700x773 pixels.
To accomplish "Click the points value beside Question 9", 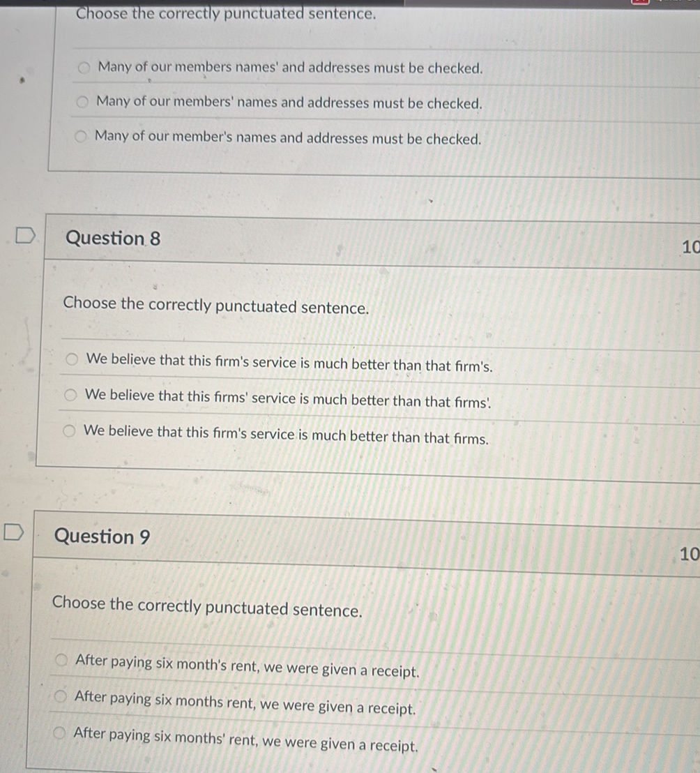I will [x=689, y=554].
